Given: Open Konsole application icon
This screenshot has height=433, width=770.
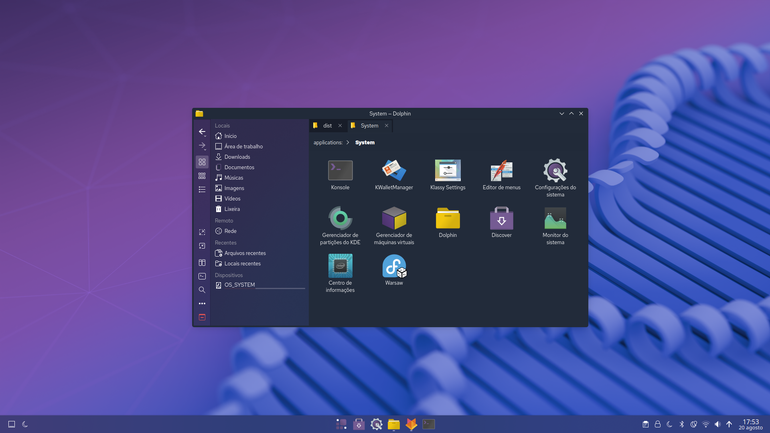Looking at the screenshot, I should click(x=340, y=175).
